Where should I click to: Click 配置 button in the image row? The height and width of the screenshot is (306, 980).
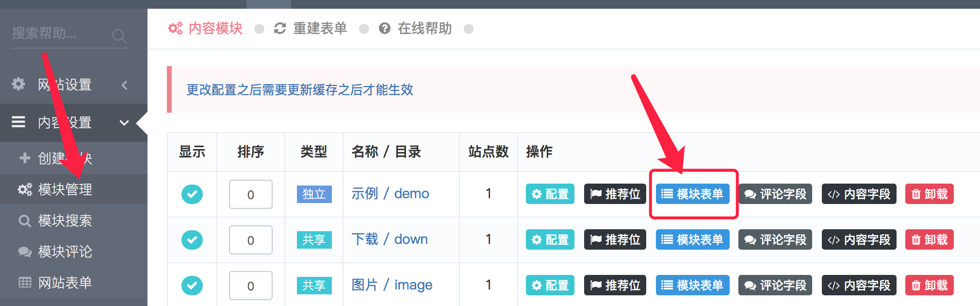[550, 285]
